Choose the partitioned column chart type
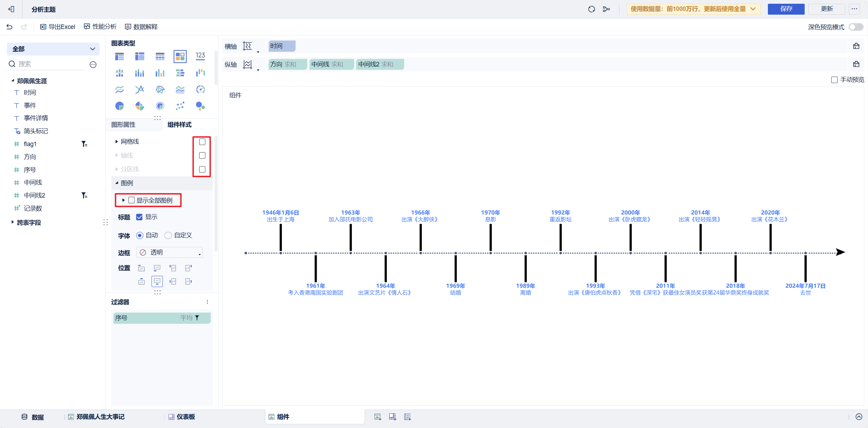Screen dimensions: 868x428 coord(120,73)
